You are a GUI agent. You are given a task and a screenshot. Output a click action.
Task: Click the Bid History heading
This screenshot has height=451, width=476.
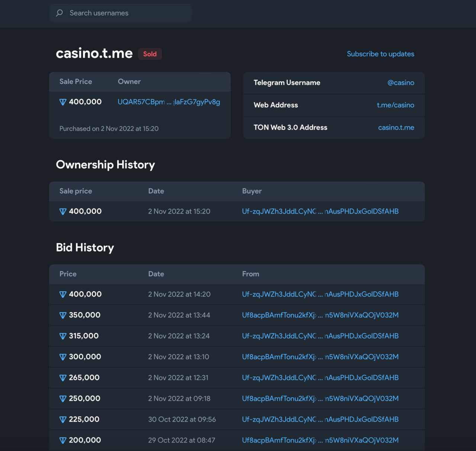pyautogui.click(x=85, y=247)
